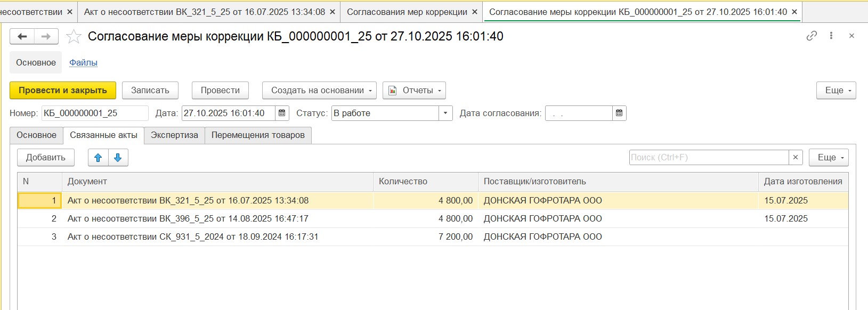Image resolution: width=868 pixels, height=310 pixels.
Task: Switch to the Экспертиза tab
Action: (x=174, y=135)
